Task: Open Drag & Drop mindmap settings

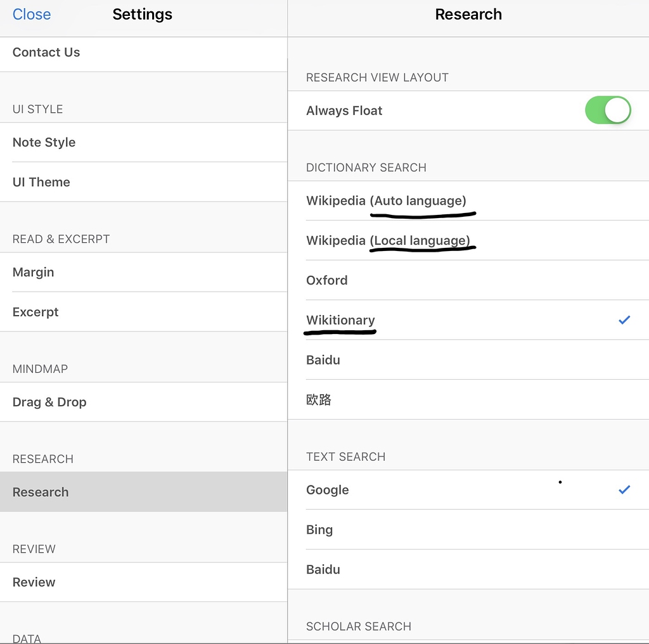Action: 49,402
